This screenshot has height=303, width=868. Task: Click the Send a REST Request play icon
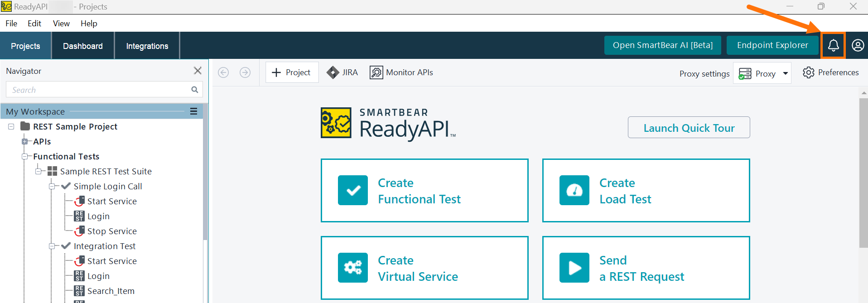pyautogui.click(x=574, y=268)
